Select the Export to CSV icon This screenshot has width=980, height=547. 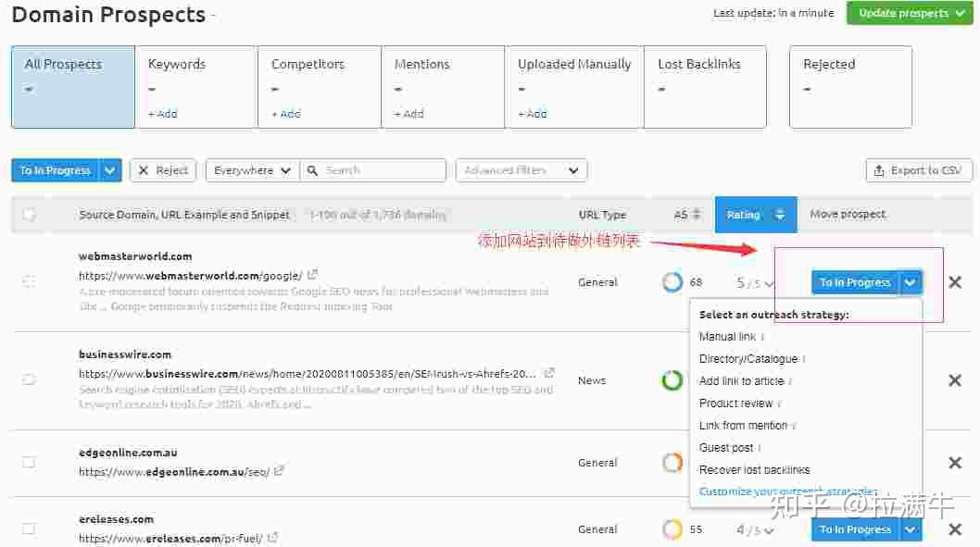(x=878, y=170)
